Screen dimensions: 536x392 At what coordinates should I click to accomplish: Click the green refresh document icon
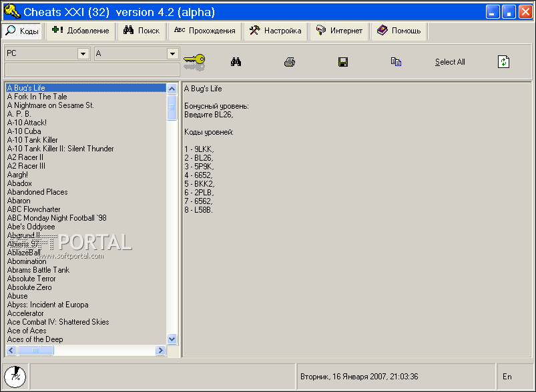(x=503, y=62)
